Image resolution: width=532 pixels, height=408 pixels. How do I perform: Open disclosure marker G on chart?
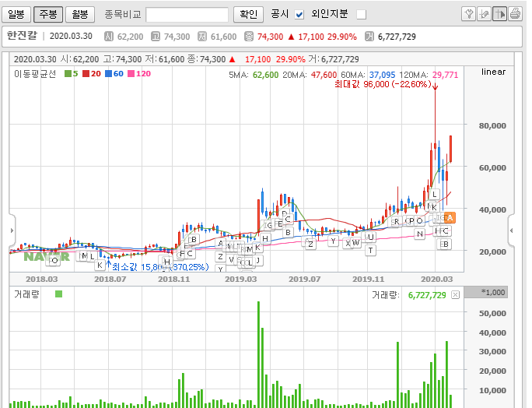coord(270,225)
